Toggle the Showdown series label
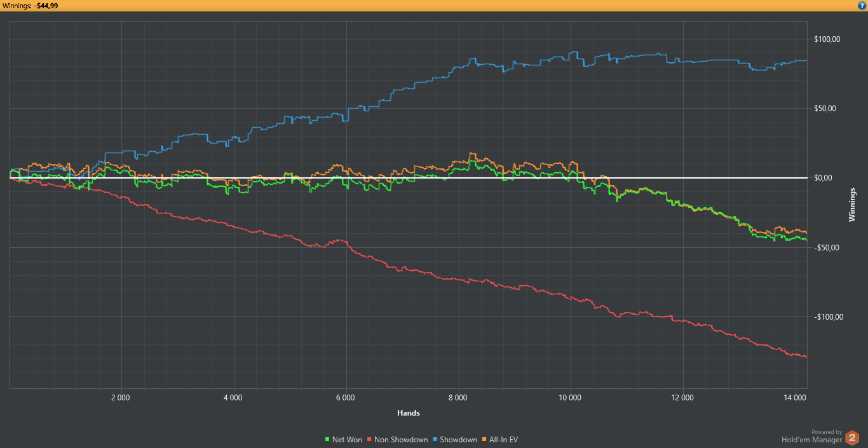Screen dimensions: 868x448 coord(458,440)
